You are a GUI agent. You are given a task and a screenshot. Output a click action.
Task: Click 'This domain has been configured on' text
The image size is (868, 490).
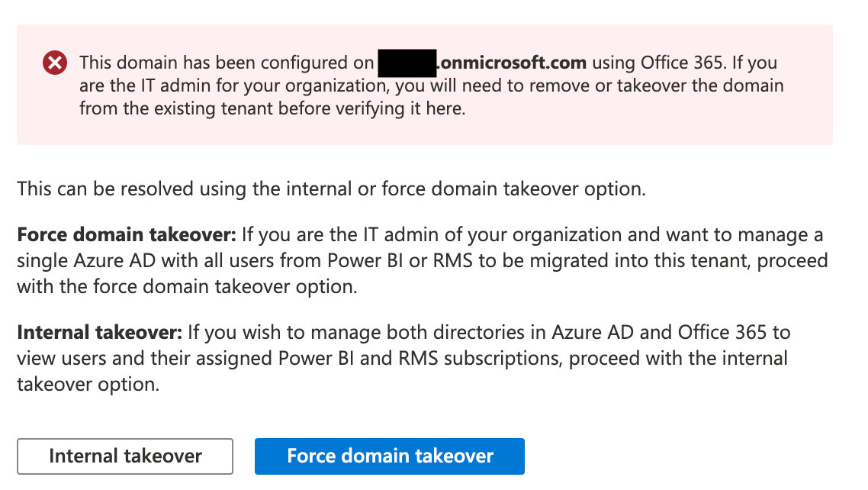227,63
